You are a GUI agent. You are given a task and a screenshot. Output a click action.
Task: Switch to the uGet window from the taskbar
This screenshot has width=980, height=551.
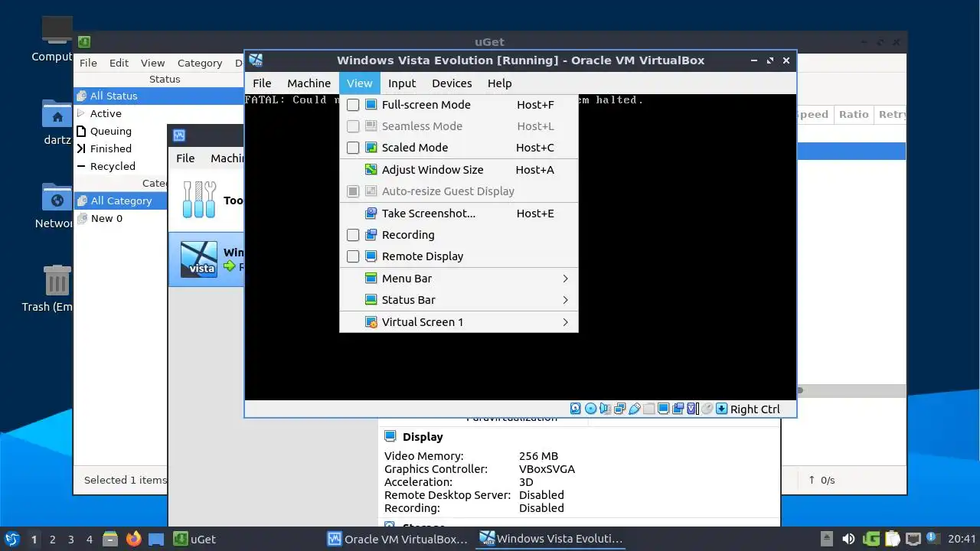pos(194,539)
